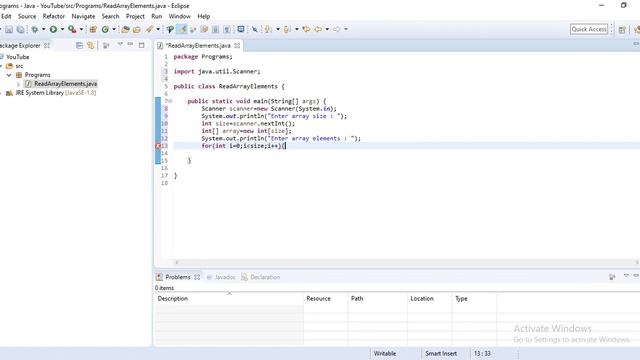Open the Search icon dropdown arrow
Image resolution: width=640 pixels, height=360 pixels.
(x=158, y=29)
